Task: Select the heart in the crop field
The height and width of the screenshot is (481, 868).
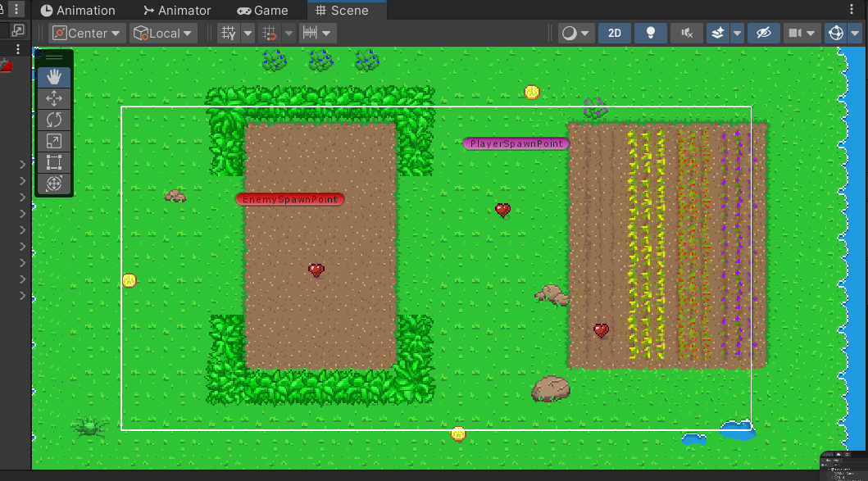Action: click(601, 330)
